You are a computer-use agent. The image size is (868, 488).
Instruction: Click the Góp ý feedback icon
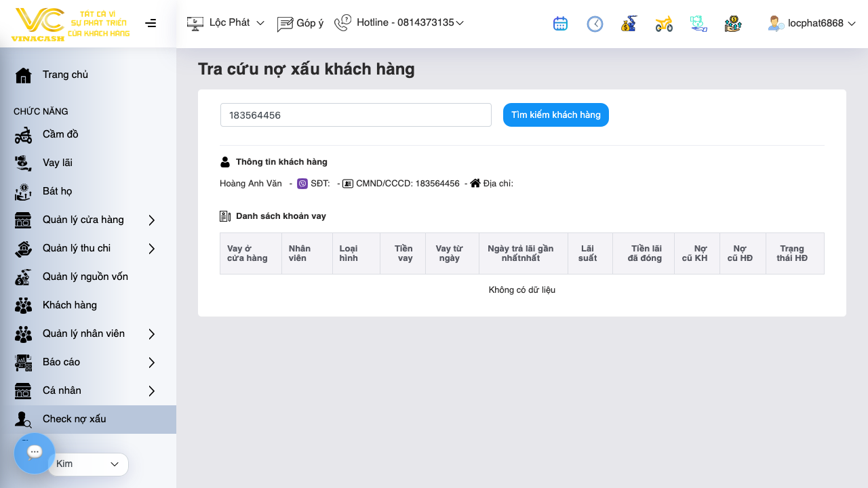tap(285, 24)
